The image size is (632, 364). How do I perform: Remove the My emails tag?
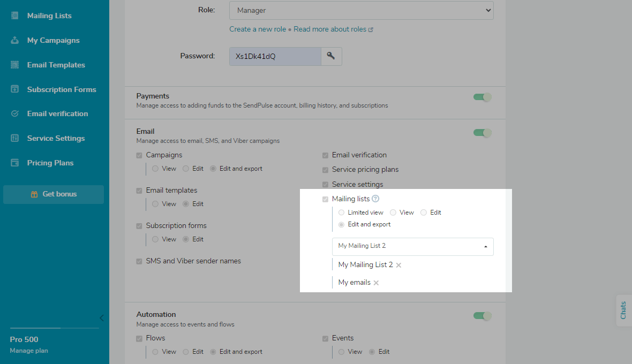point(376,283)
